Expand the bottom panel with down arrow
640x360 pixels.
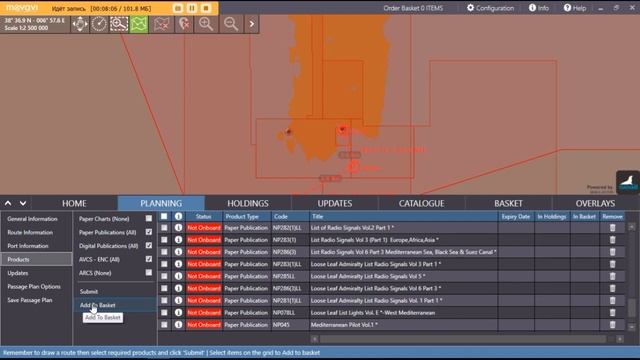click(23, 203)
